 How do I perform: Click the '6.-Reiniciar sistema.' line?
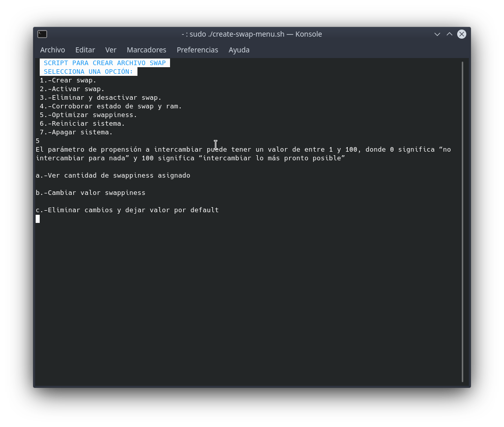pyautogui.click(x=82, y=124)
